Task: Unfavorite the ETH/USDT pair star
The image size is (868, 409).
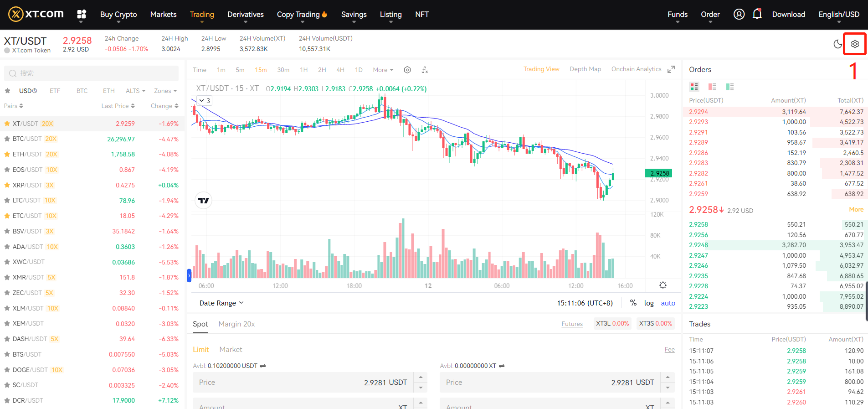Action: [x=7, y=154]
